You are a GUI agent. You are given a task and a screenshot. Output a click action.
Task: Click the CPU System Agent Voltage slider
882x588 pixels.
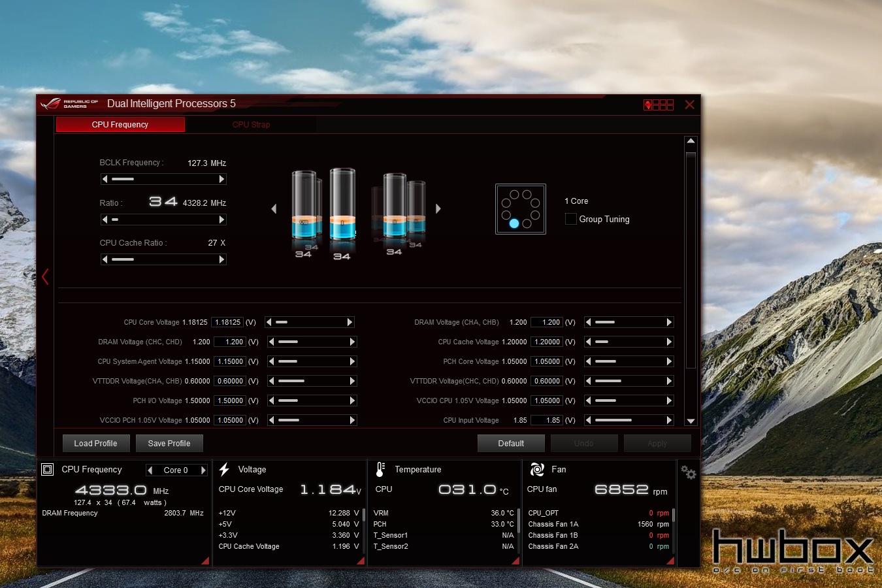coord(312,361)
